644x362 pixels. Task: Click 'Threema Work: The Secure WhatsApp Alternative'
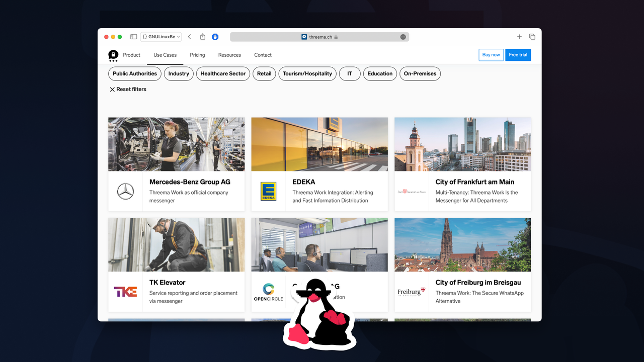click(479, 297)
